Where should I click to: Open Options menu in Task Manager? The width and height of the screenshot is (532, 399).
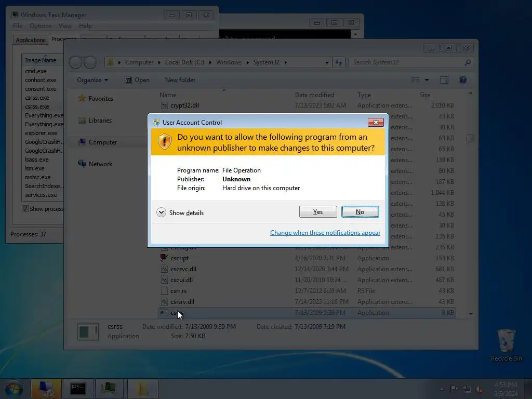(x=41, y=26)
